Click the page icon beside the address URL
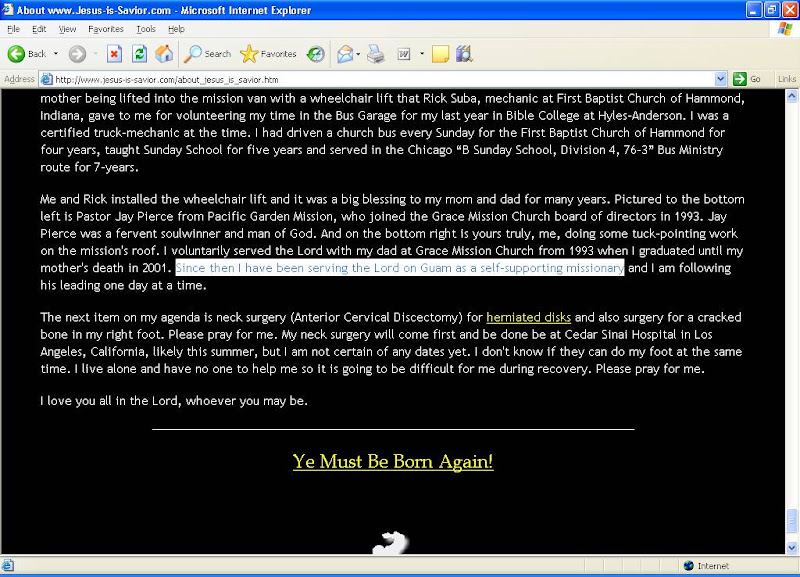 point(46,79)
